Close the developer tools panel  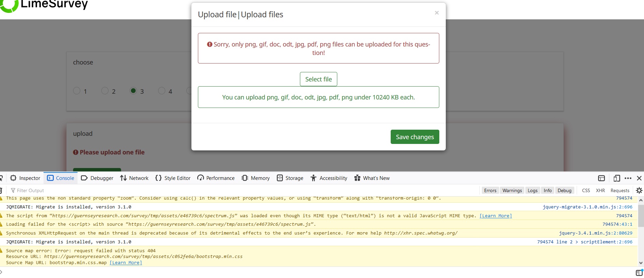point(639,178)
